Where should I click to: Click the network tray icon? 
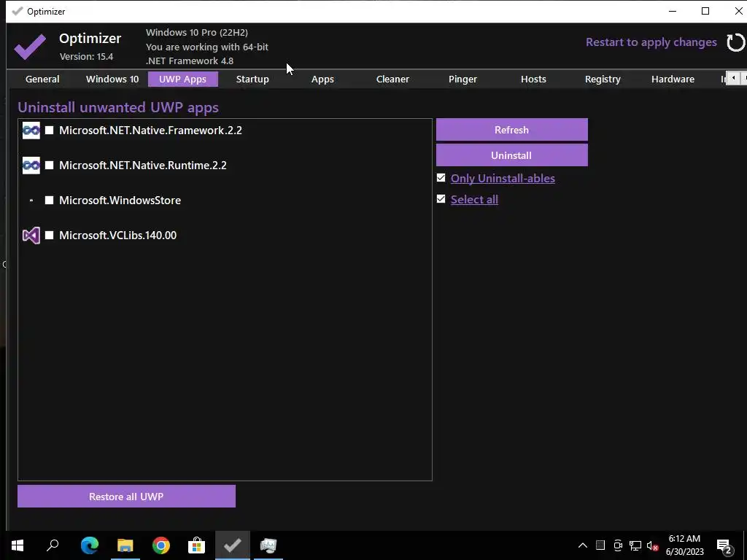[x=635, y=545]
